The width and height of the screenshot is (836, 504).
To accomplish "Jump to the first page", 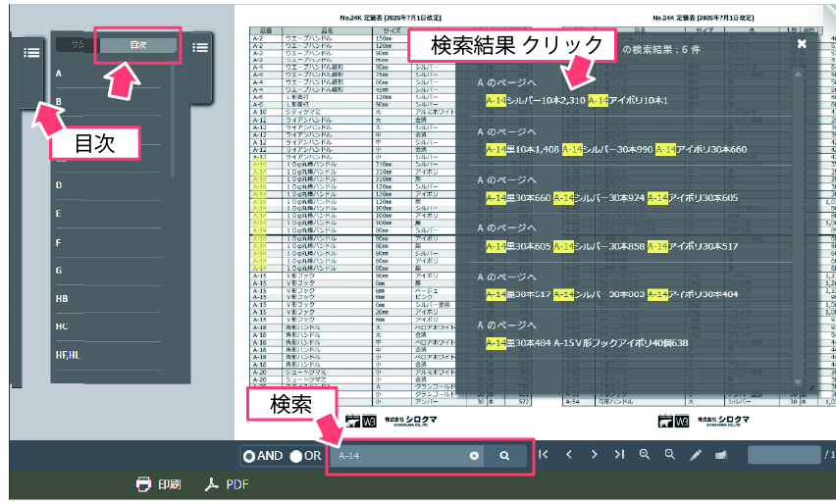I will (x=544, y=454).
